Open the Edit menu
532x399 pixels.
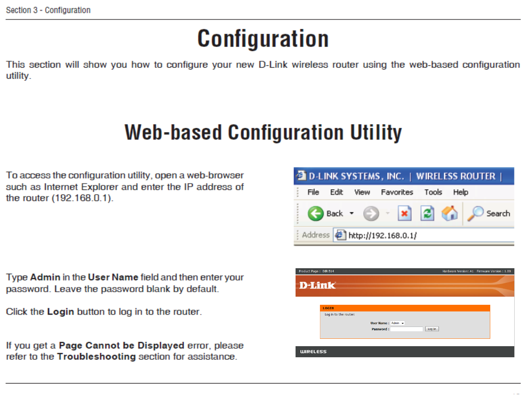coord(337,192)
